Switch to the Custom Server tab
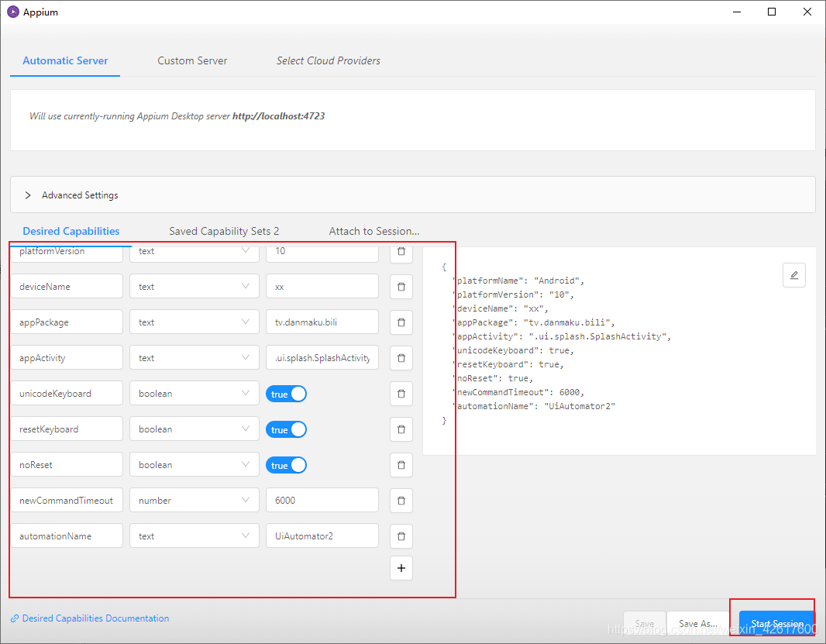Viewport: 826px width, 644px height. coord(192,60)
